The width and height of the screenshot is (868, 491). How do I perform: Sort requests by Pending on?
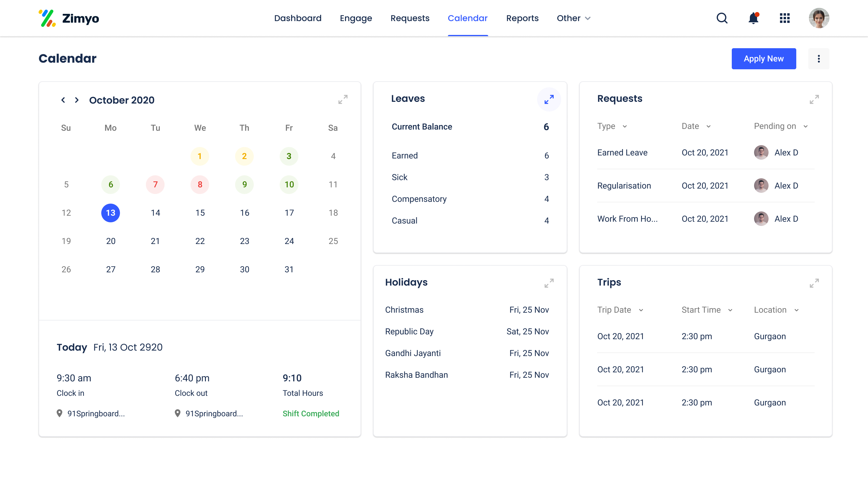[x=781, y=126]
